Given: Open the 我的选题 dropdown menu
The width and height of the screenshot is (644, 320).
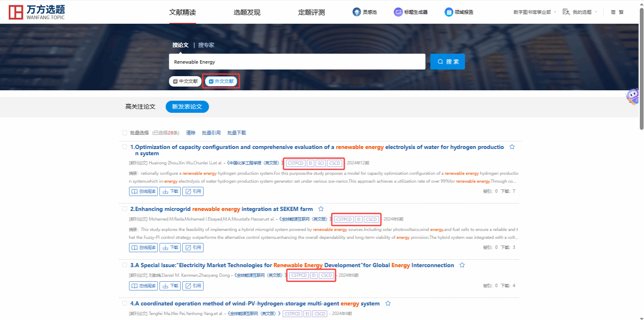Looking at the screenshot, I should tap(581, 12).
